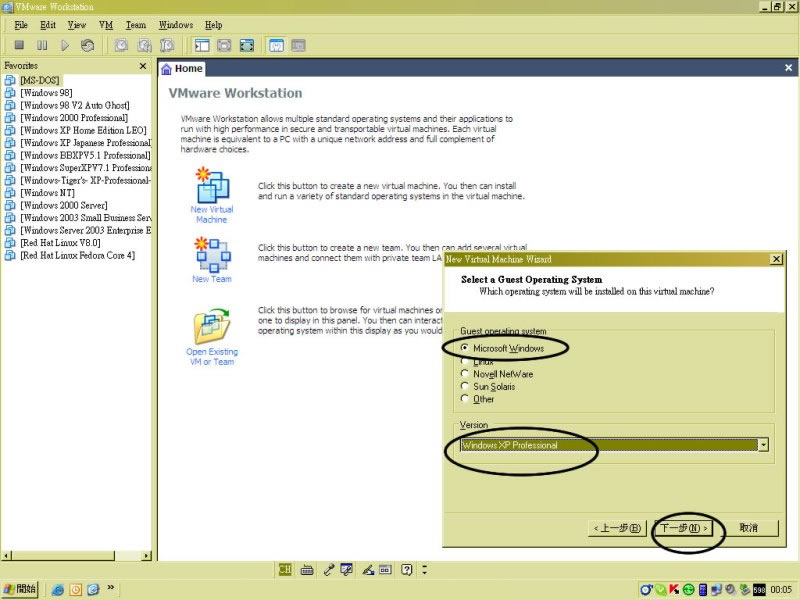800x600 pixels.
Task: Select the Novell NetWare radio button
Action: tap(464, 373)
